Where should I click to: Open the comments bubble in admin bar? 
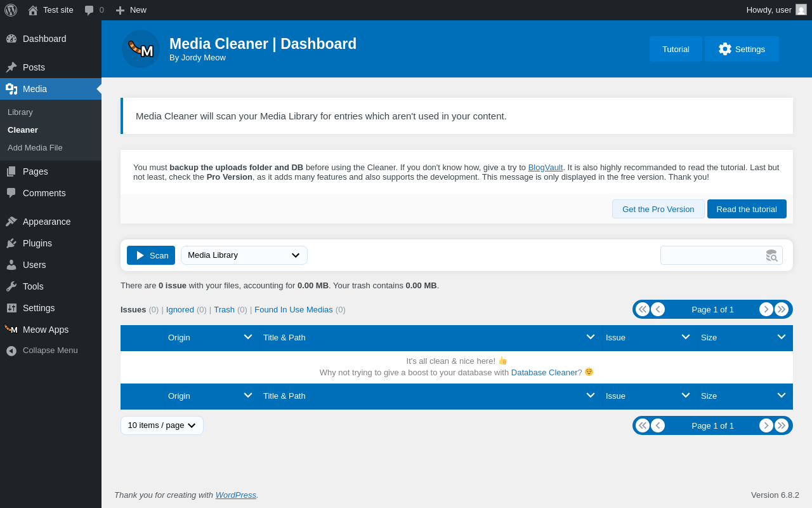[x=94, y=10]
